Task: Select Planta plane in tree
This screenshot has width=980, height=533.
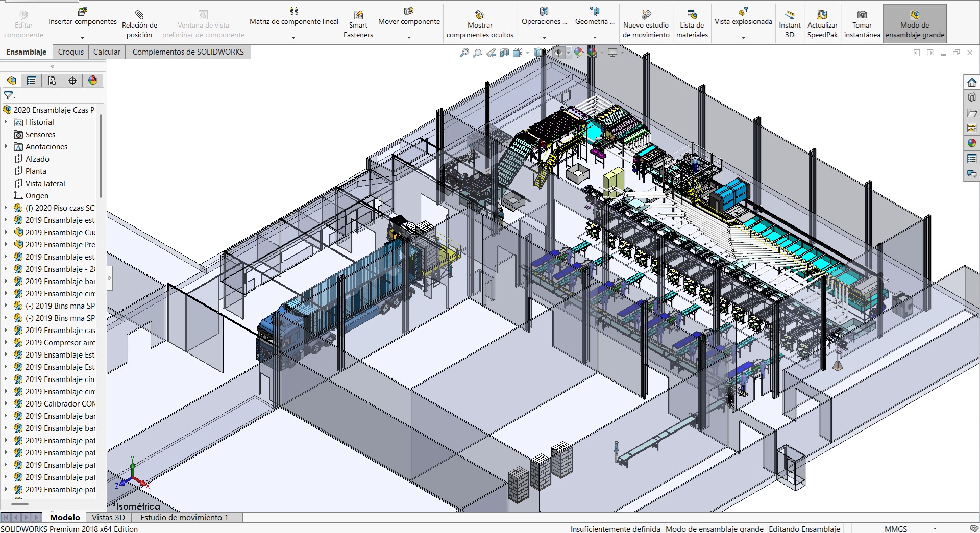Action: point(36,171)
